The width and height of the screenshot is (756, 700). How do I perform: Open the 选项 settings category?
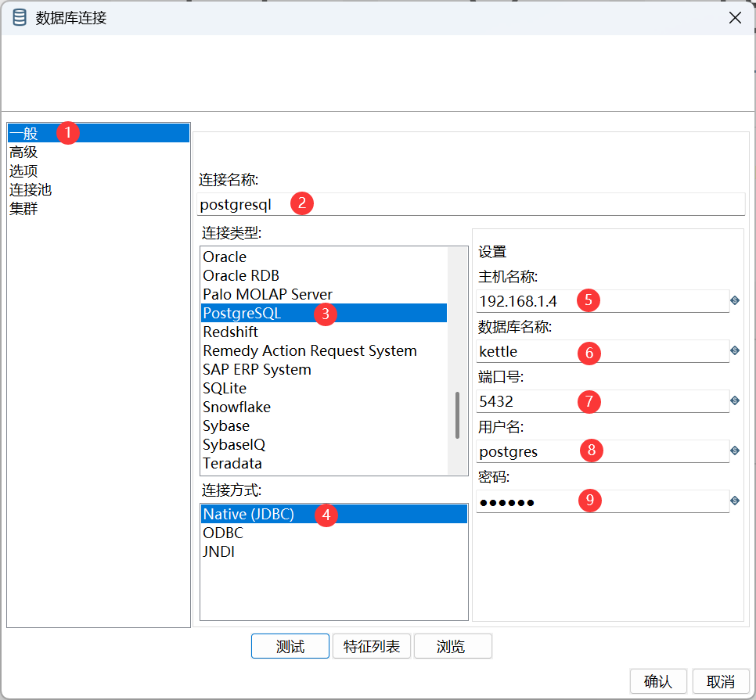(x=99, y=171)
